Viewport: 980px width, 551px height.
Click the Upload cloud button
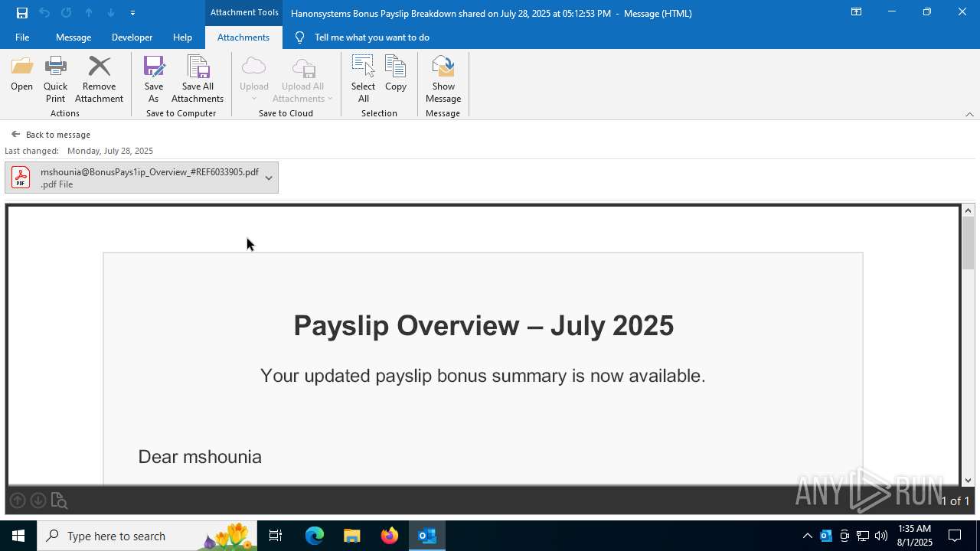(253, 80)
